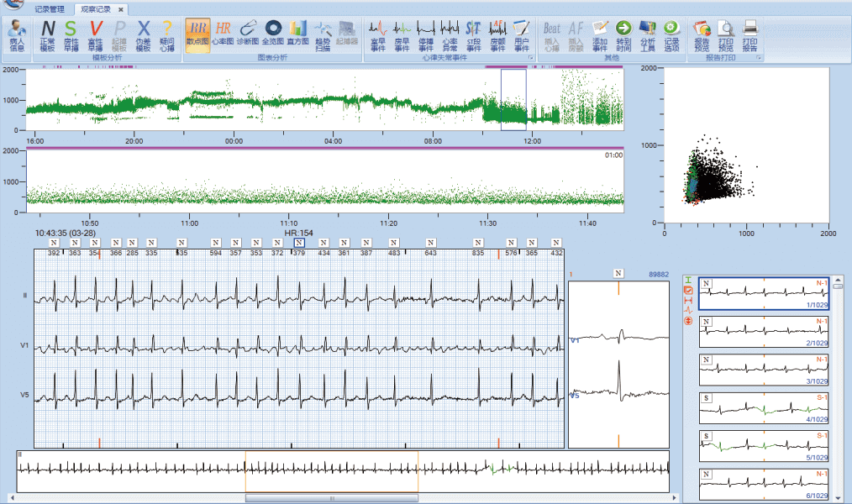This screenshot has width=852, height=504.
Task: Toggle the green caliper tool beside strip list
Action: (688, 280)
